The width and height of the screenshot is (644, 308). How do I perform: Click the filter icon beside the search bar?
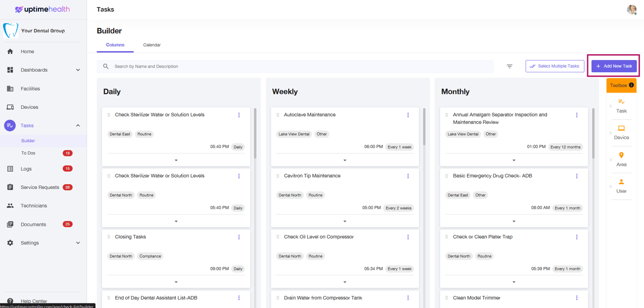[x=510, y=66]
